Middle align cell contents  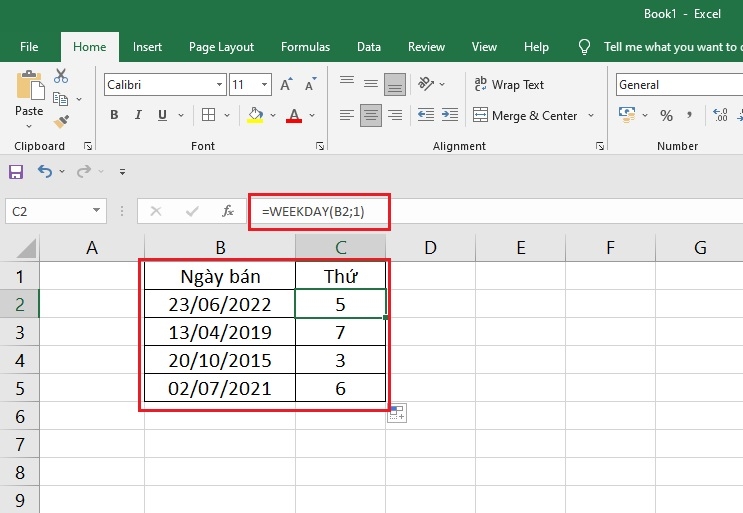(371, 84)
